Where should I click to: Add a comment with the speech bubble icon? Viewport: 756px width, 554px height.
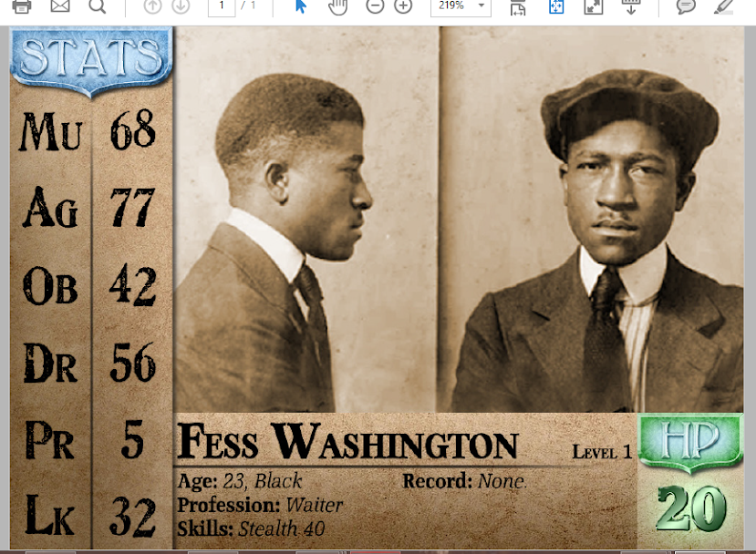[686, 6]
